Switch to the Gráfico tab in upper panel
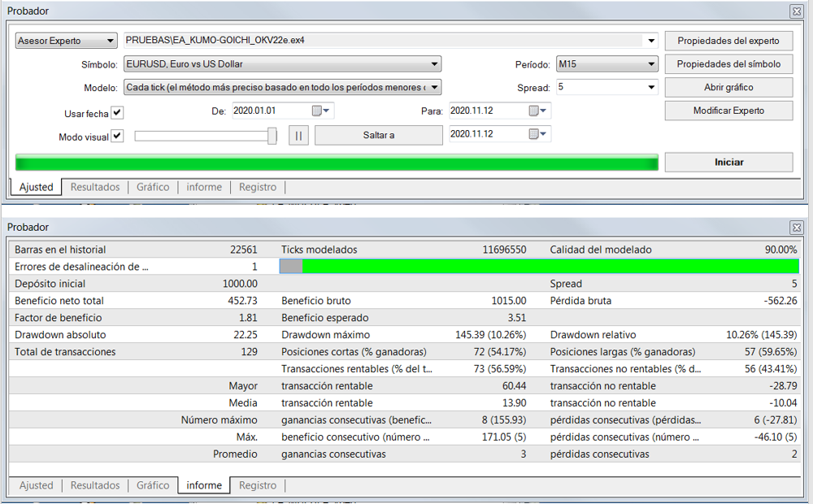This screenshot has height=504, width=813. [153, 187]
